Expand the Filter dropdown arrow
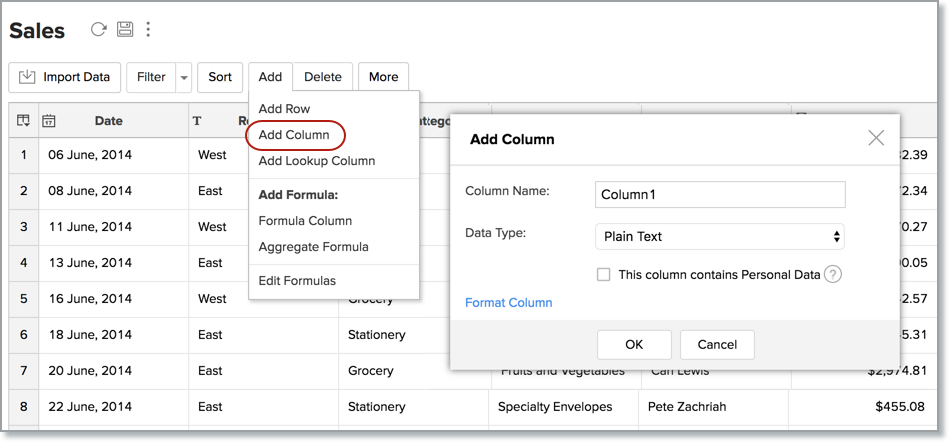This screenshot has width=949, height=442. 183,77
